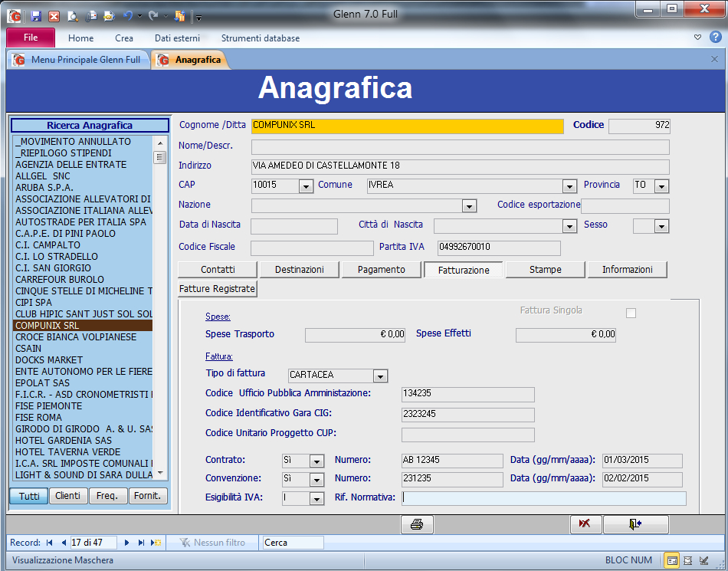
Task: Filter list with the Clienti button
Action: coord(67,496)
